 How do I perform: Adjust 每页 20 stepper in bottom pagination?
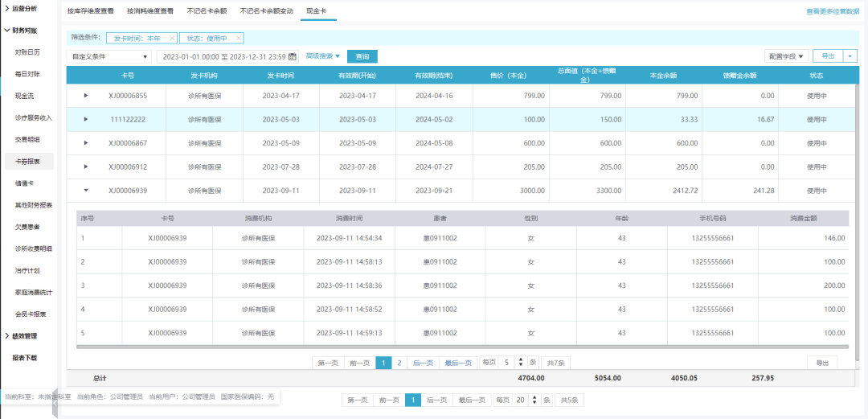(535, 401)
